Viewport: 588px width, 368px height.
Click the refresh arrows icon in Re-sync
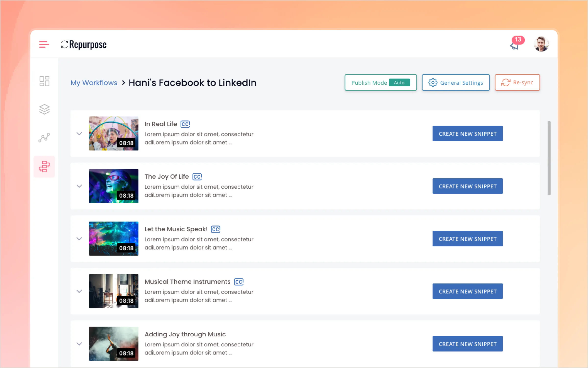505,83
